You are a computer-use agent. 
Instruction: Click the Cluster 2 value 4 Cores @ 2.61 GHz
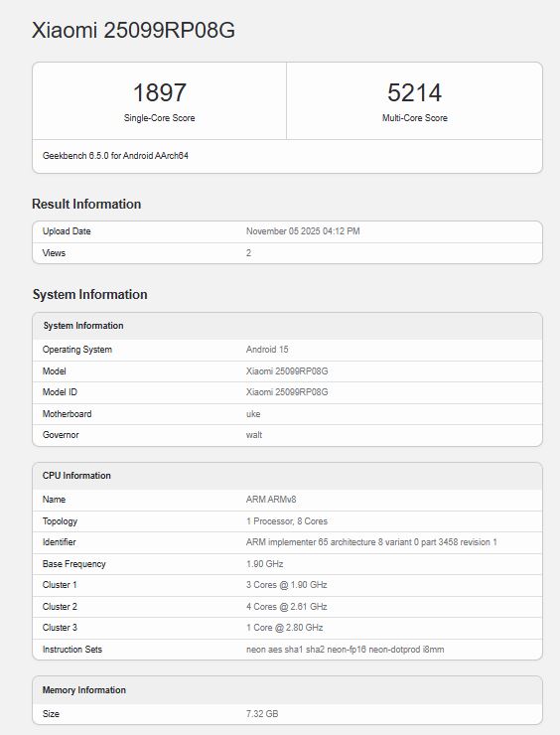286,607
